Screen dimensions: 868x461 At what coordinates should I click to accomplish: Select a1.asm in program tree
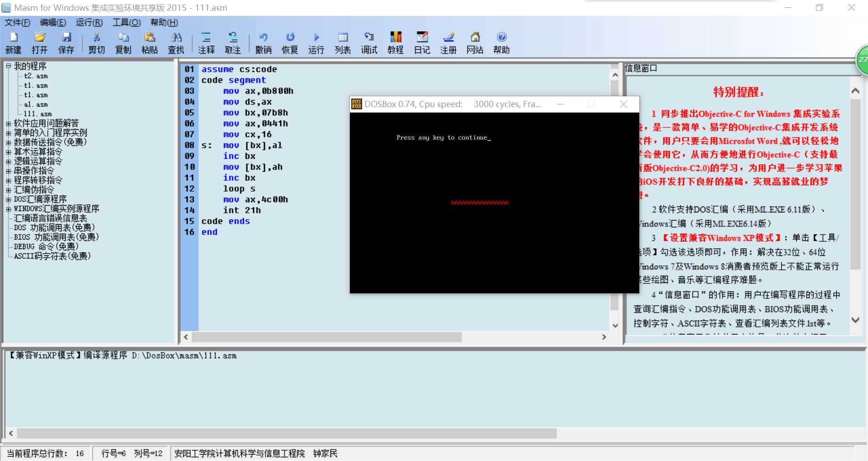pos(36,104)
